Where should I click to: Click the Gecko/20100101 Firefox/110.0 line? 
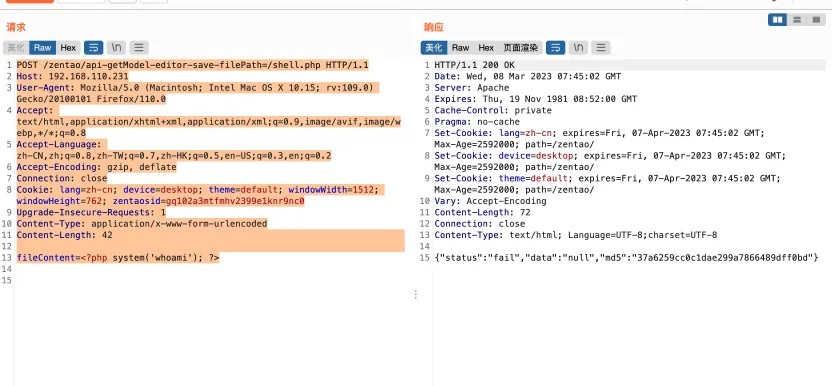click(x=91, y=99)
